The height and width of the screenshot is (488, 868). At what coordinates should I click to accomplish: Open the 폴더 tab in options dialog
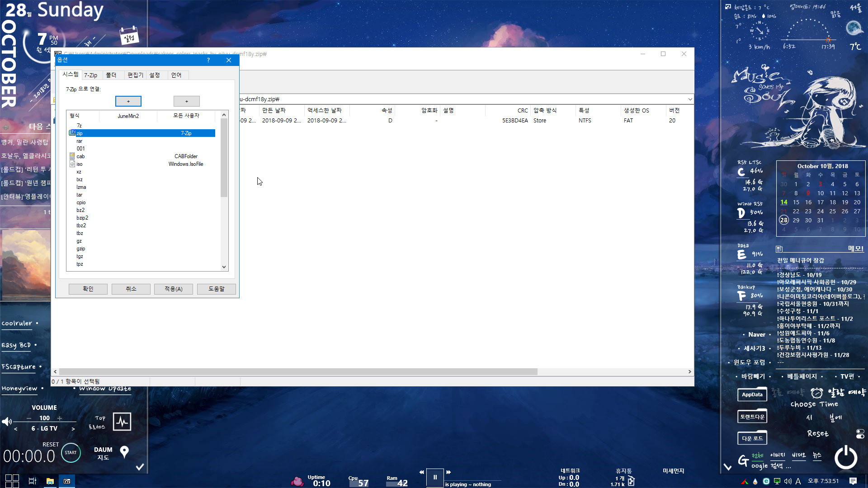pyautogui.click(x=111, y=75)
